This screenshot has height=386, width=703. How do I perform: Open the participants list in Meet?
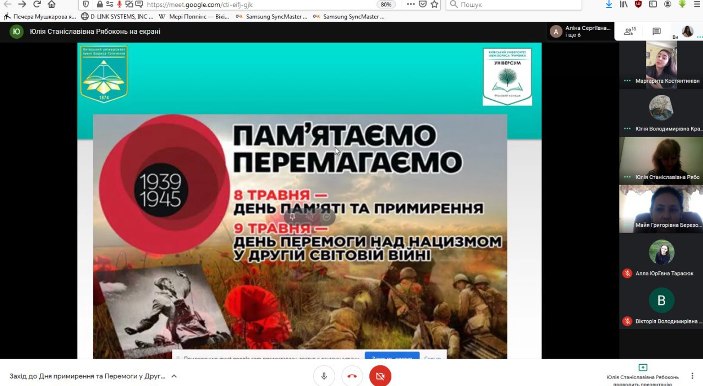click(x=630, y=31)
